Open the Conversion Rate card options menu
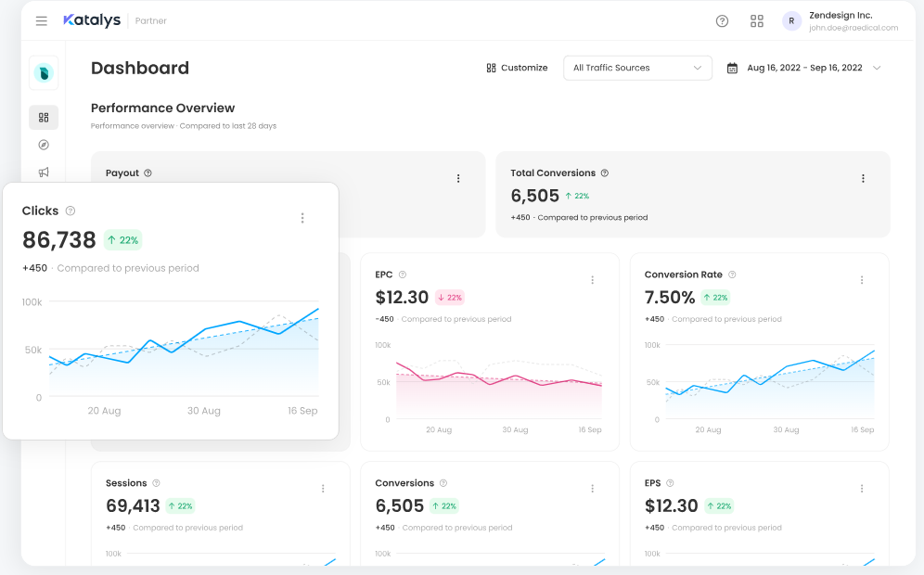Image resolution: width=924 pixels, height=575 pixels. click(x=862, y=280)
